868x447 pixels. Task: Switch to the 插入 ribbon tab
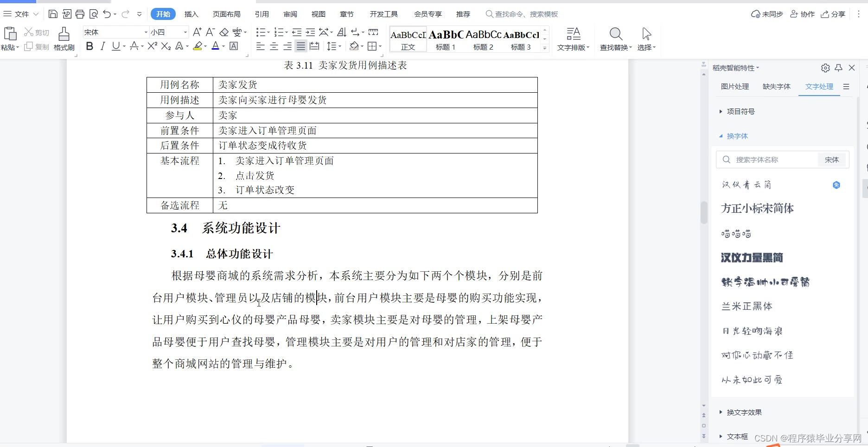(191, 14)
